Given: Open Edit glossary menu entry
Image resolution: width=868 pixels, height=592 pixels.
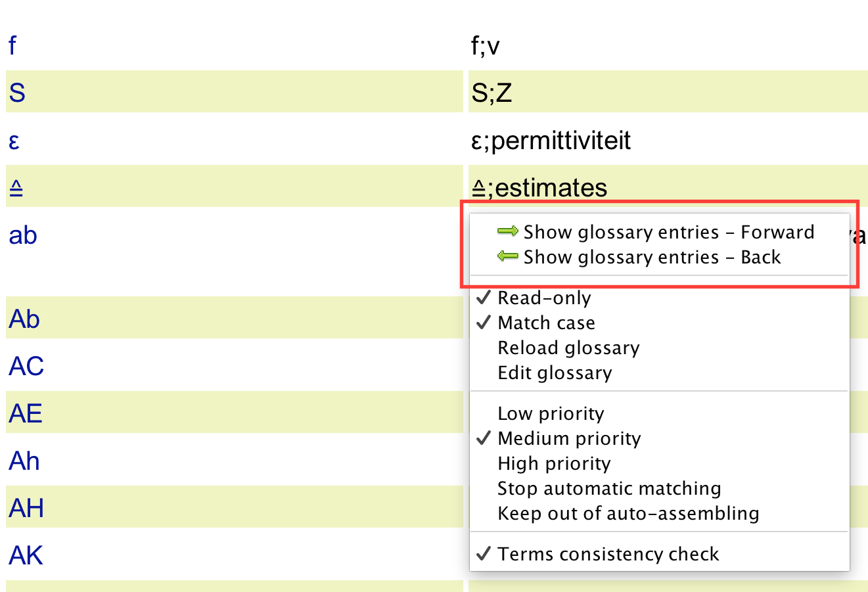Looking at the screenshot, I should (555, 373).
